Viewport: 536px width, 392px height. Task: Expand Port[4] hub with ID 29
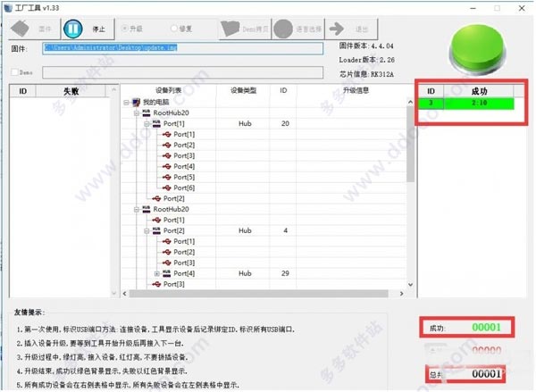[x=157, y=273]
